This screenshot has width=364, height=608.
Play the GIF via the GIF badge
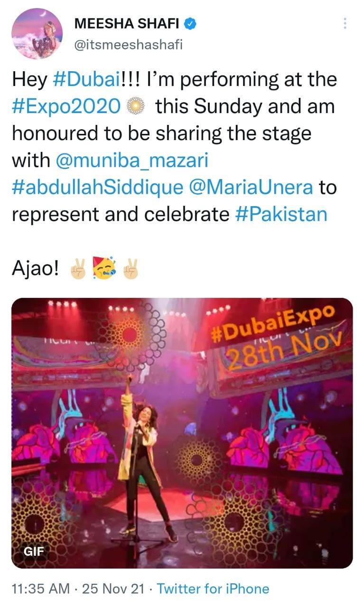[x=34, y=551]
